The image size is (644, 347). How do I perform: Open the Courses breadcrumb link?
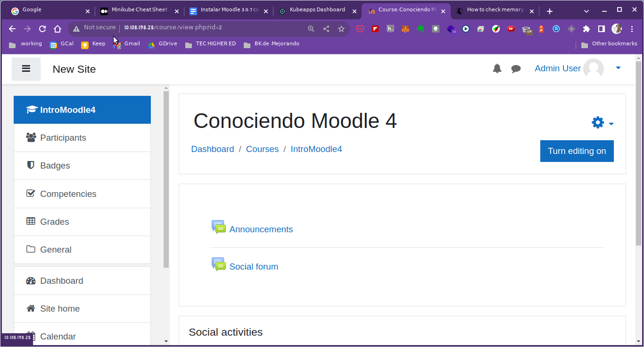262,149
